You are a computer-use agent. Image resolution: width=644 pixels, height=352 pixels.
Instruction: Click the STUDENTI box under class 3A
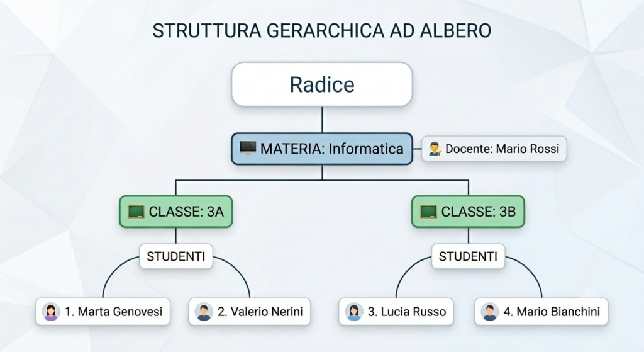[176, 256]
